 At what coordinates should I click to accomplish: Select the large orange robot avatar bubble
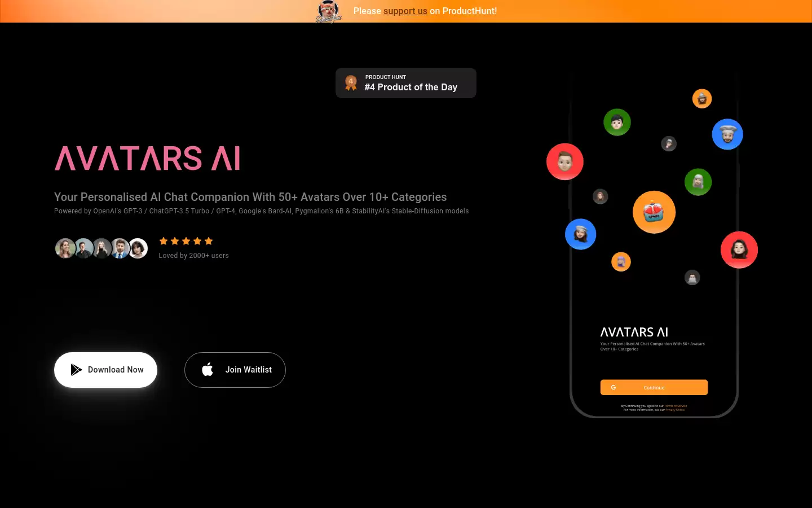(x=654, y=212)
